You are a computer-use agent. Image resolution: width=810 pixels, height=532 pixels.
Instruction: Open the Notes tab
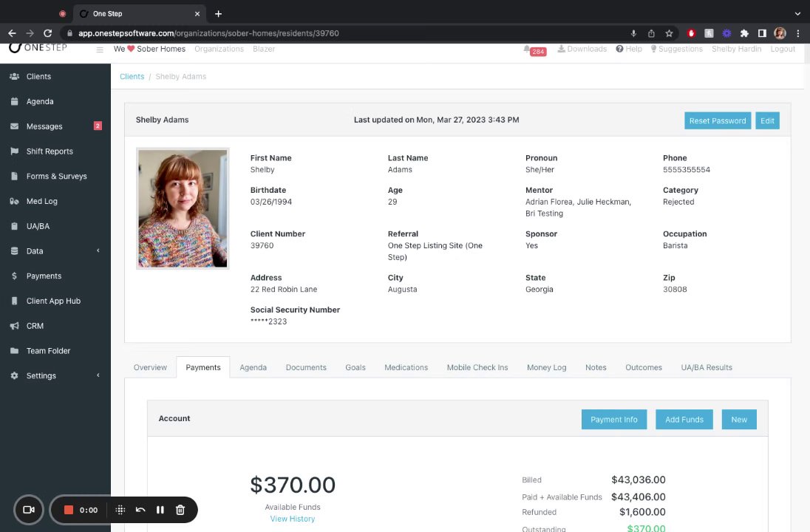[x=596, y=367]
